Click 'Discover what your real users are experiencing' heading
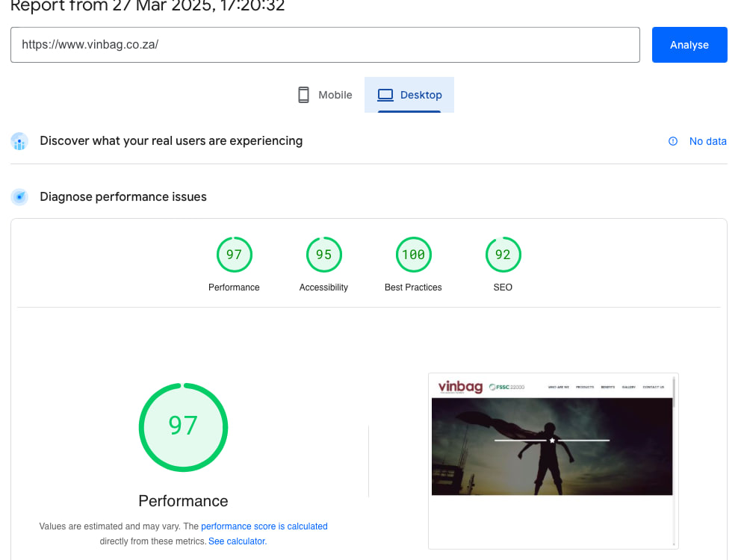Screen dimensions: 747x560 point(171,141)
